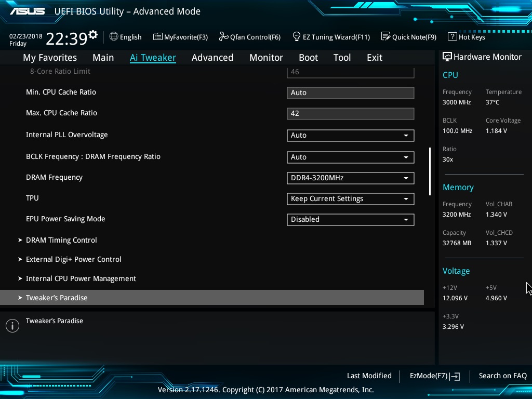Click Max. CPU Cache Ratio field
Screen dimensions: 532x399
[351, 114]
